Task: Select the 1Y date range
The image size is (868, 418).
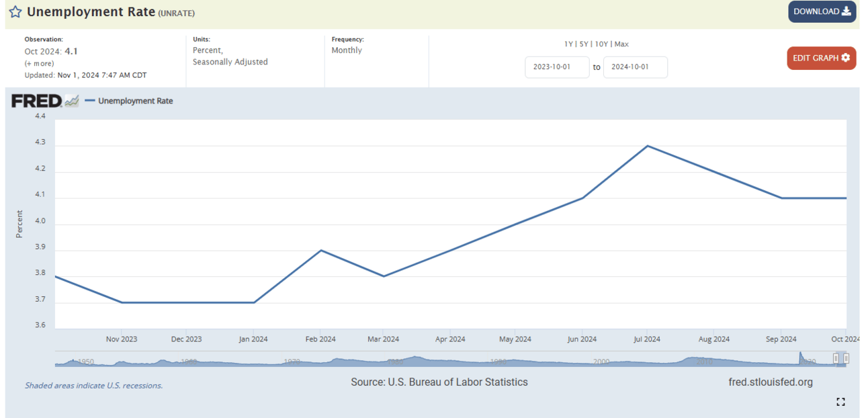Action: click(x=568, y=44)
